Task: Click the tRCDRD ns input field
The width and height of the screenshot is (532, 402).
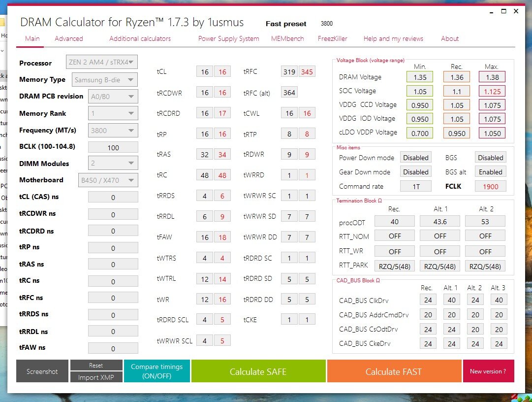Action: click(x=113, y=231)
